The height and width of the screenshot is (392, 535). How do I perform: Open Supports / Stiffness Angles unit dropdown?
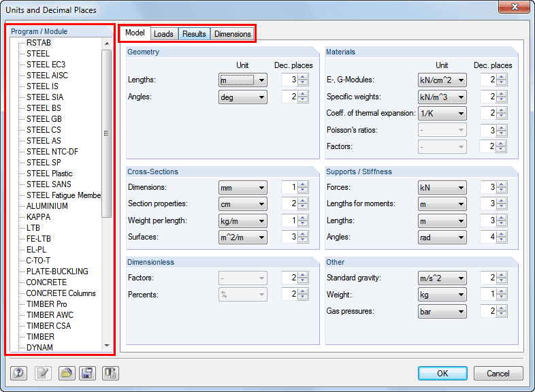(442, 237)
